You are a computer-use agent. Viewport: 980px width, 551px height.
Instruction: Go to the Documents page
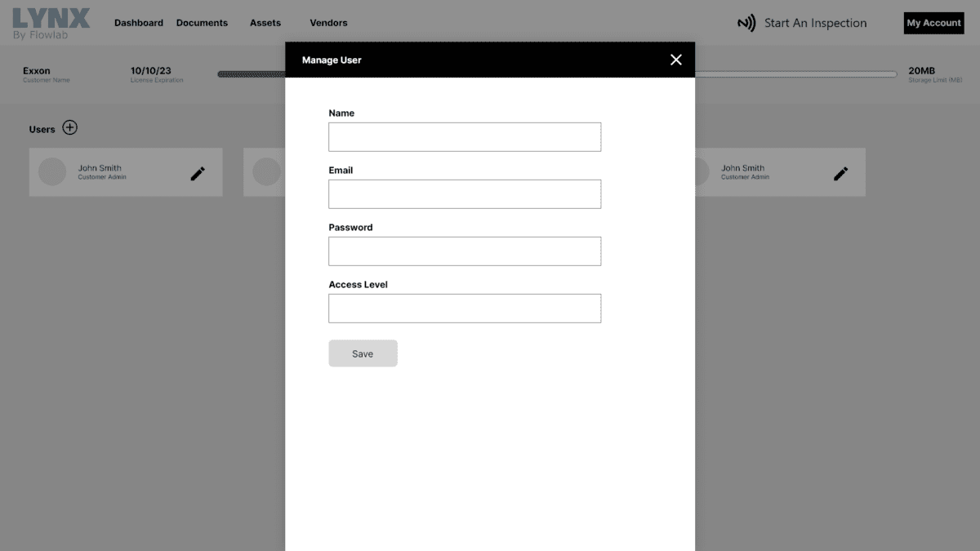pyautogui.click(x=202, y=23)
